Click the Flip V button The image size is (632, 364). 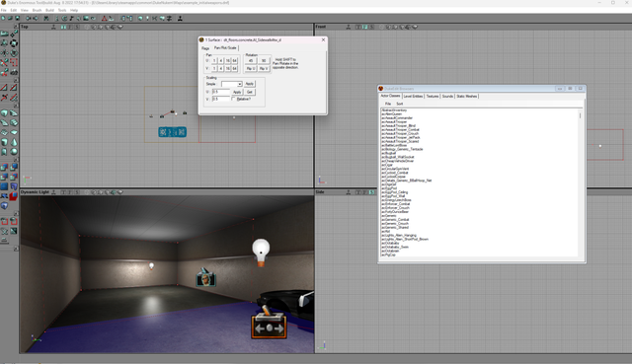coord(264,68)
